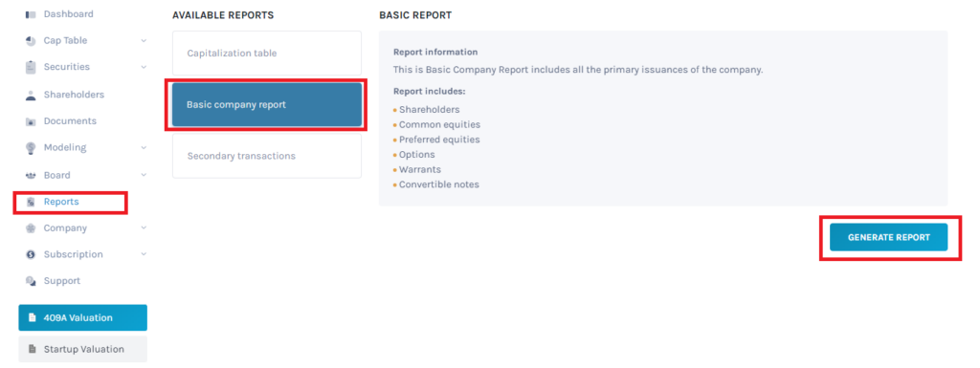Screen dimensions: 980x368
Task: Click the Shareholders person icon
Action: tap(30, 96)
